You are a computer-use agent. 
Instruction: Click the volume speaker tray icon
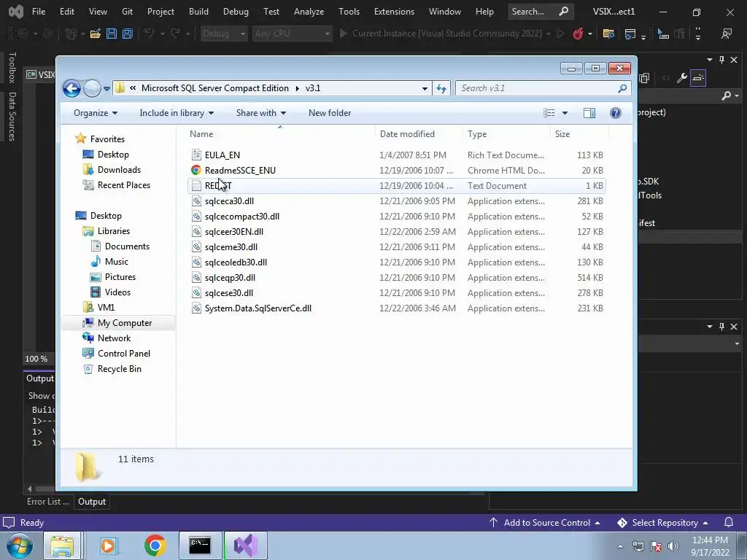pyautogui.click(x=673, y=546)
